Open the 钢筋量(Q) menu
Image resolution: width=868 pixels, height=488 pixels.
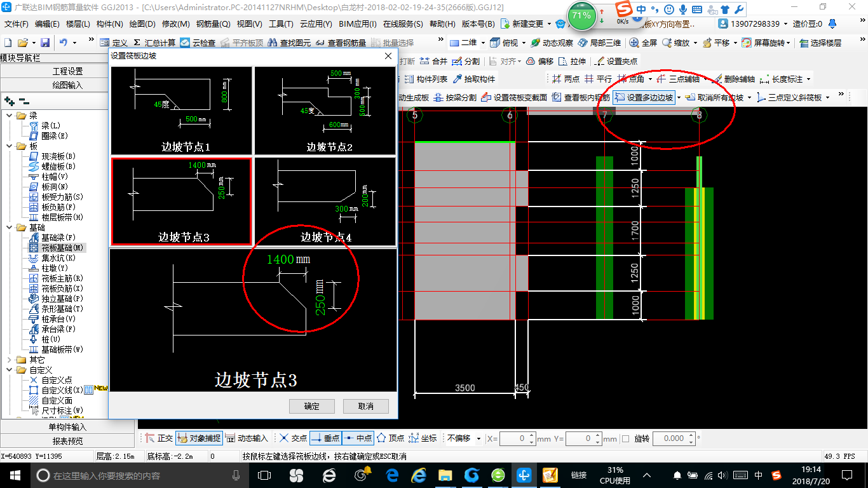pyautogui.click(x=214, y=24)
